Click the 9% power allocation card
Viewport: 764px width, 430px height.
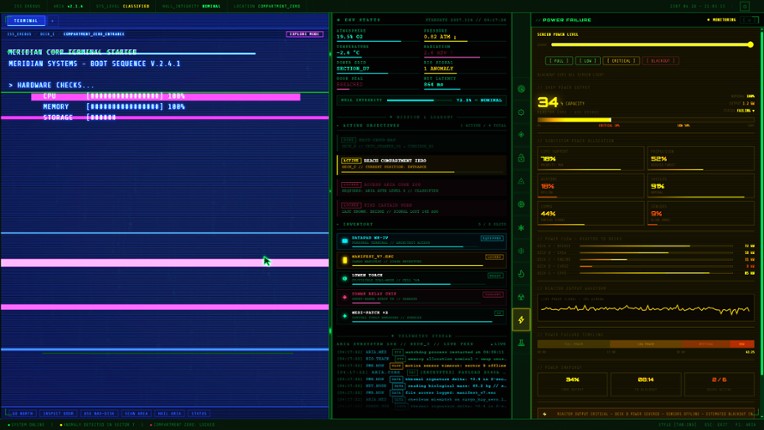pos(701,213)
